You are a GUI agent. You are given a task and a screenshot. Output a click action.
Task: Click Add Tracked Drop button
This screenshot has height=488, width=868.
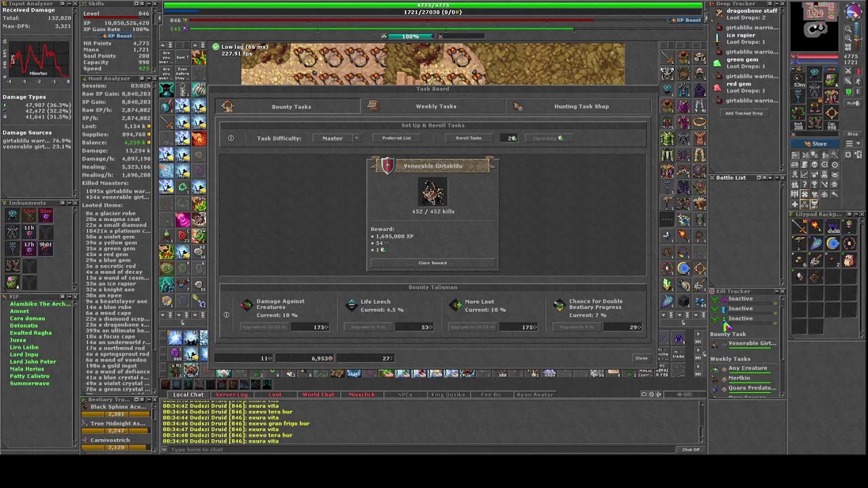[744, 113]
